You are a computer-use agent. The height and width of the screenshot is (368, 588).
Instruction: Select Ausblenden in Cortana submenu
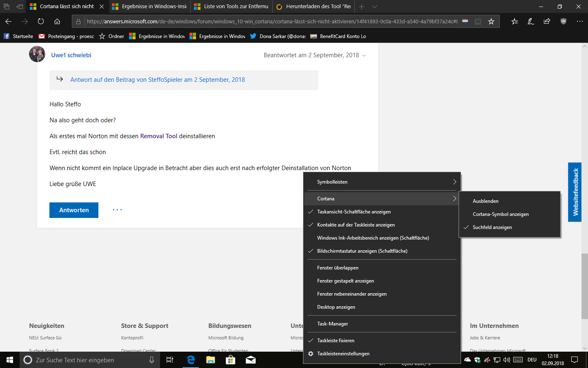click(x=510, y=201)
